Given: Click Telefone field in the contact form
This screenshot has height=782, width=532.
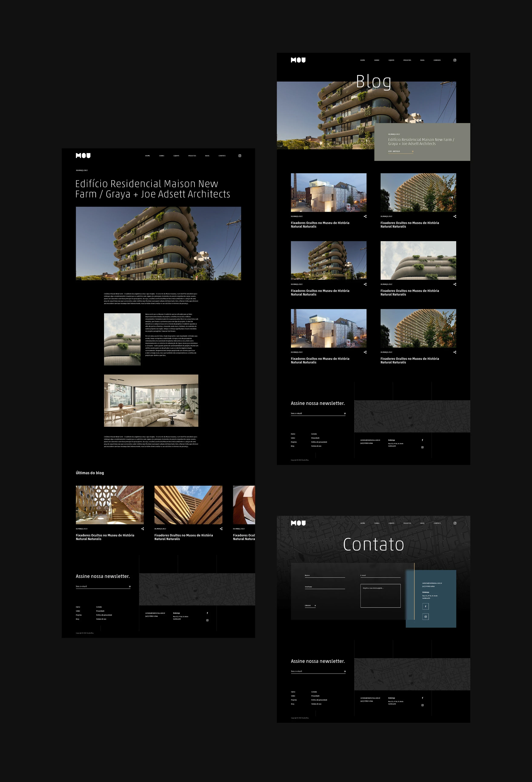Looking at the screenshot, I should (325, 587).
